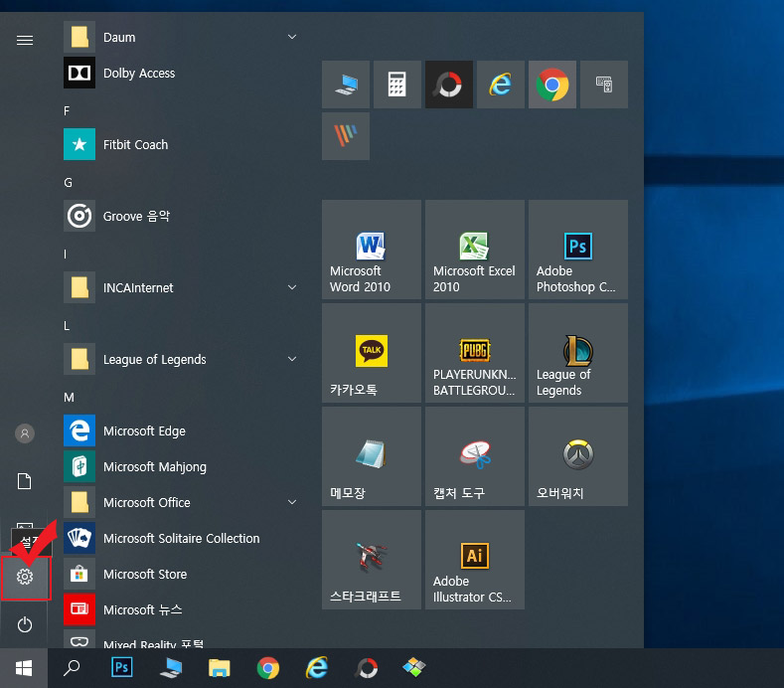
Task: Launch PLAYERUNKNOWN'S BATTLEGROUNDS tile
Action: tap(475, 353)
